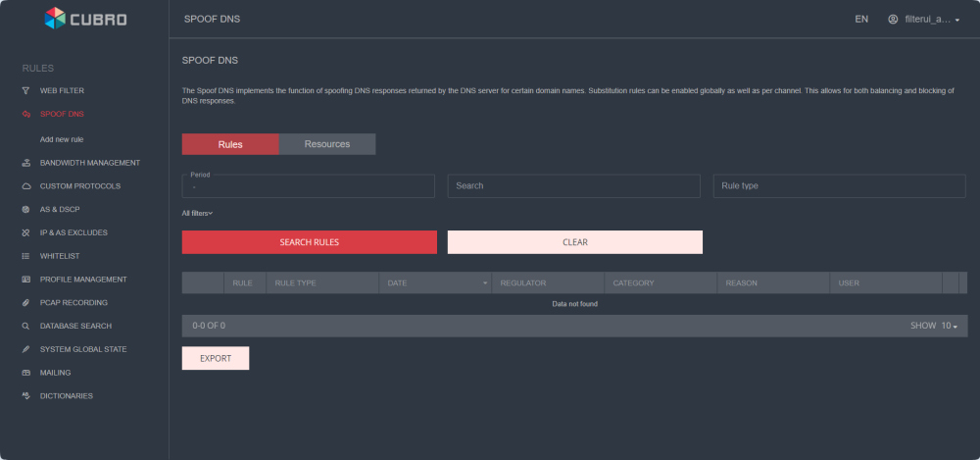Image resolution: width=980 pixels, height=460 pixels.
Task: Focus the Search input field
Action: pos(573,185)
